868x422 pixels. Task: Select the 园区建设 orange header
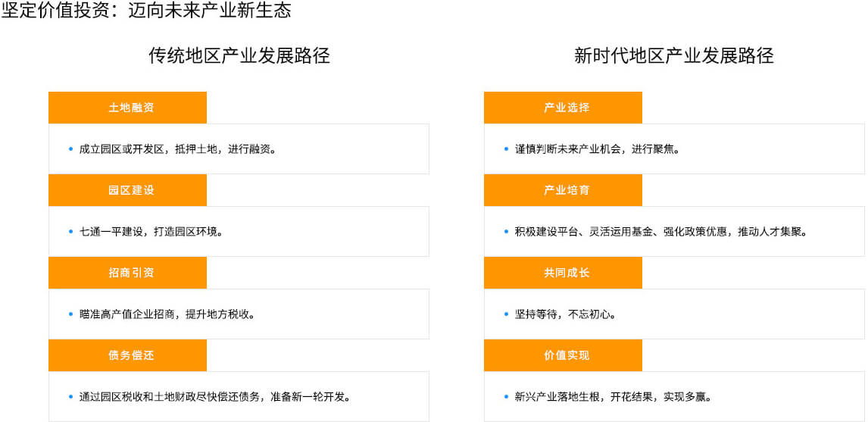coord(127,190)
